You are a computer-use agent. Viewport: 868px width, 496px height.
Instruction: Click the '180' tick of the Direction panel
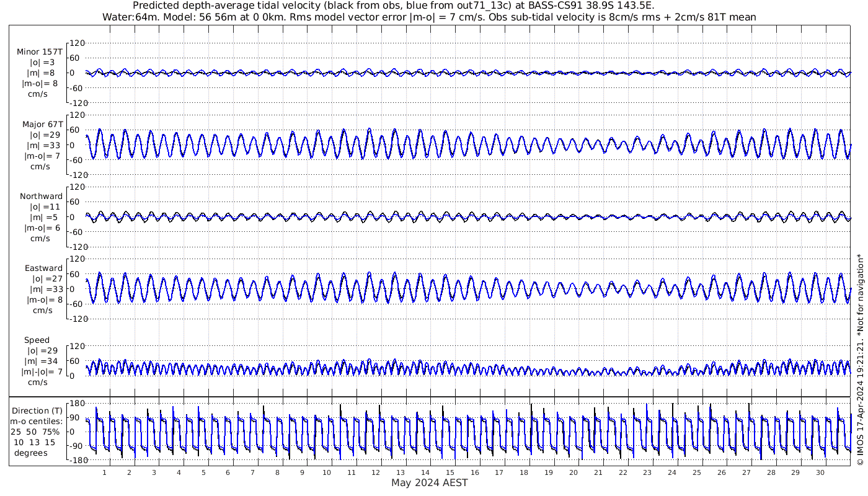76,404
